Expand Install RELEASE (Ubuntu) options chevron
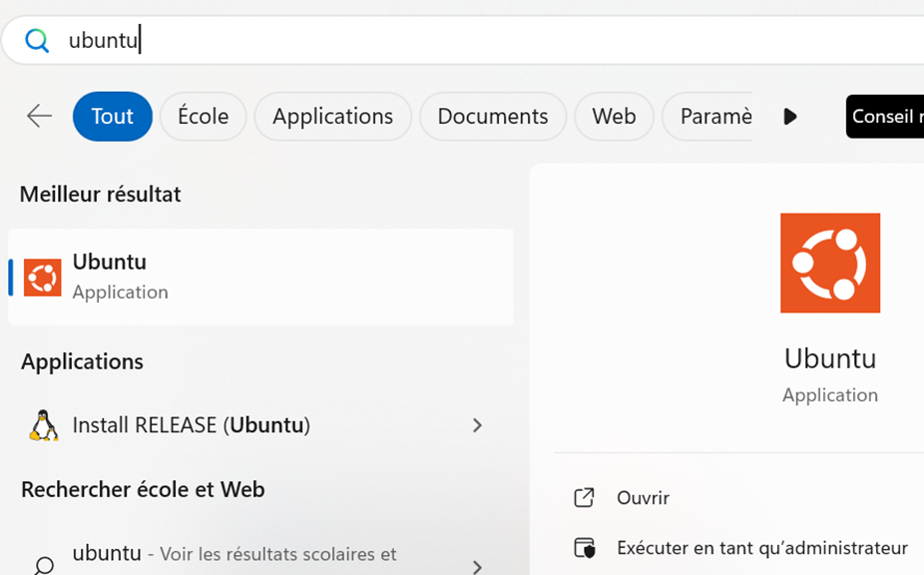Image resolution: width=924 pixels, height=575 pixels. [477, 425]
